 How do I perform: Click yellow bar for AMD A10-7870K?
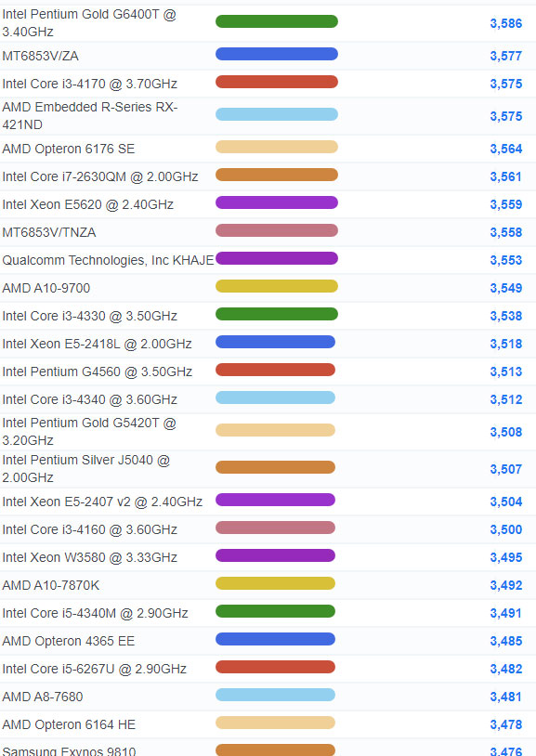(275, 584)
